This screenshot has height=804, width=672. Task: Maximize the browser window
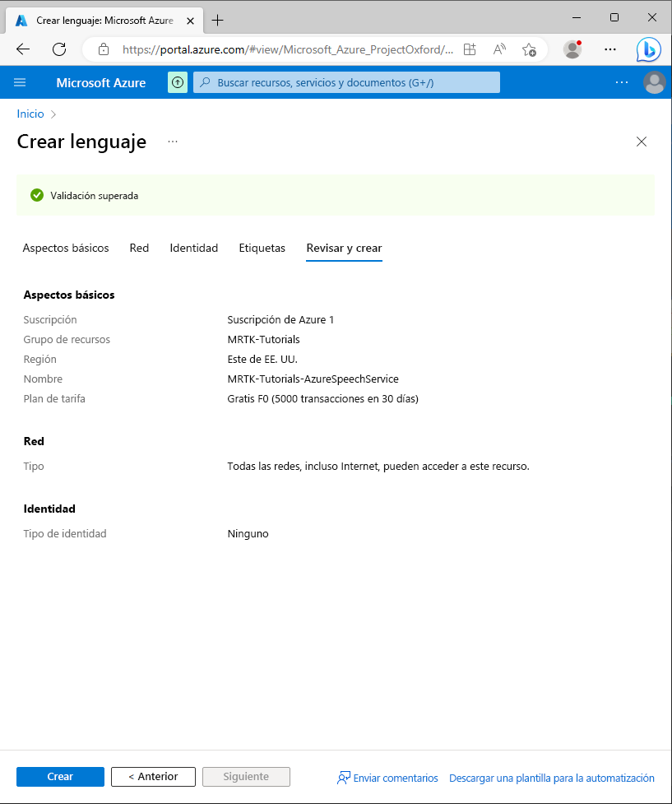click(x=614, y=17)
